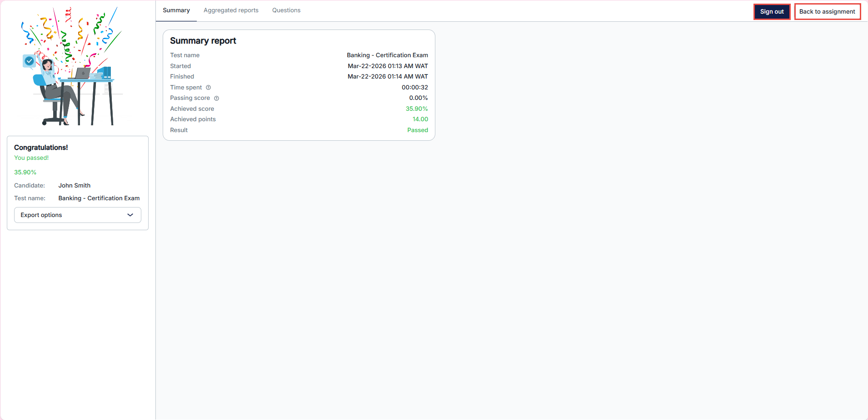
Task: Click the Passing score info icon
Action: 216,99
